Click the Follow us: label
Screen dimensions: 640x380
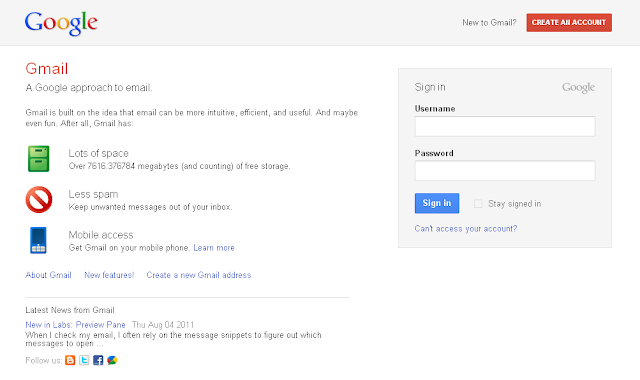44,360
